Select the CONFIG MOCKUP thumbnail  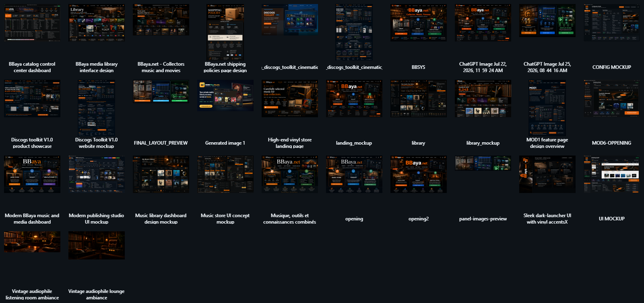point(612,23)
